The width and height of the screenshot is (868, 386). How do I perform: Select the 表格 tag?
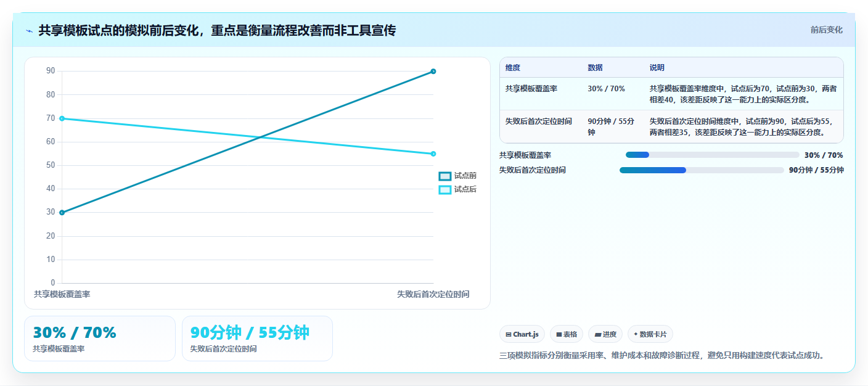567,334
